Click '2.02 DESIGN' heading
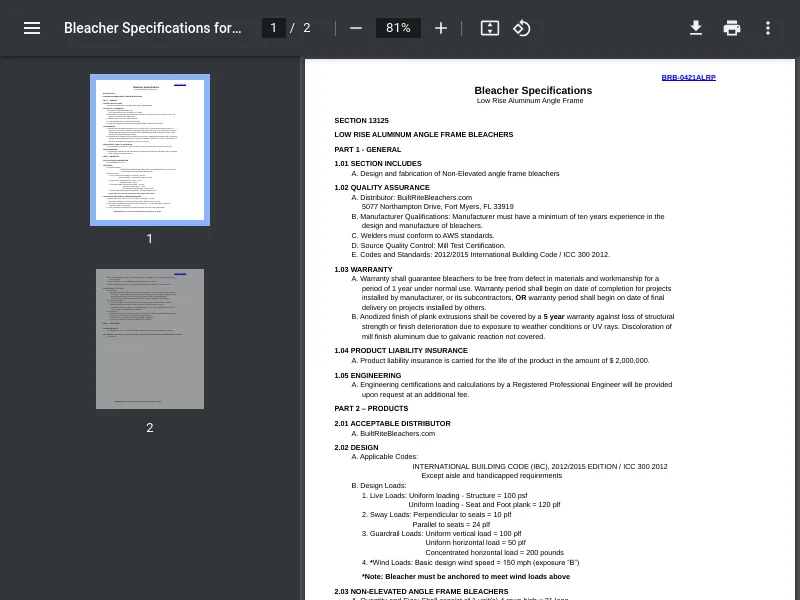Viewport: 800px width, 600px height. (x=356, y=447)
